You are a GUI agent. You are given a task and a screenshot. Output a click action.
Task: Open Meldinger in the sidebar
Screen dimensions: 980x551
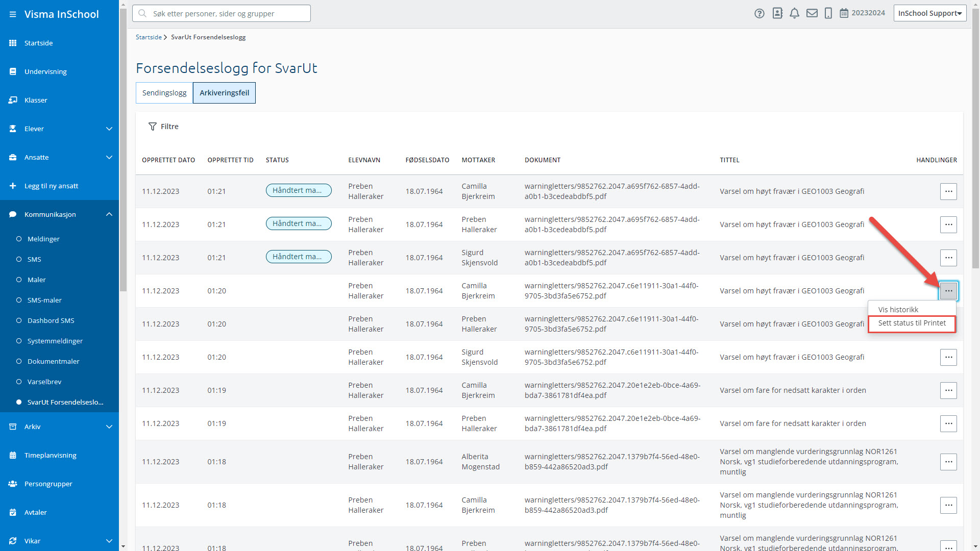(x=43, y=239)
